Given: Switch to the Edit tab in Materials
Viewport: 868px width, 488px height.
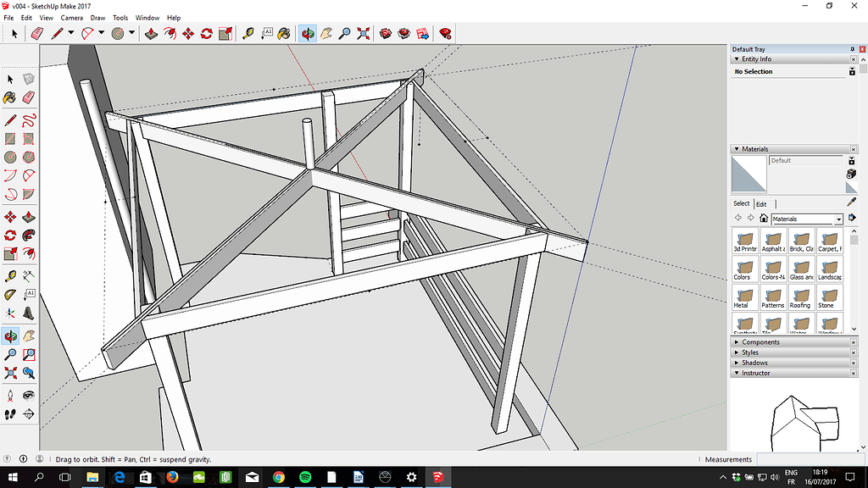Looking at the screenshot, I should (x=760, y=204).
